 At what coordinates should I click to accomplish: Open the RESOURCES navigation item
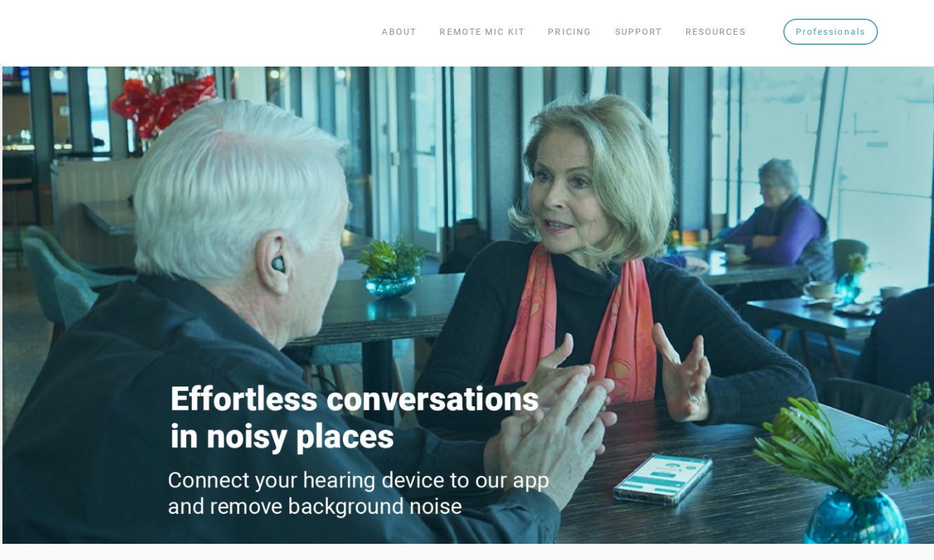coord(715,32)
